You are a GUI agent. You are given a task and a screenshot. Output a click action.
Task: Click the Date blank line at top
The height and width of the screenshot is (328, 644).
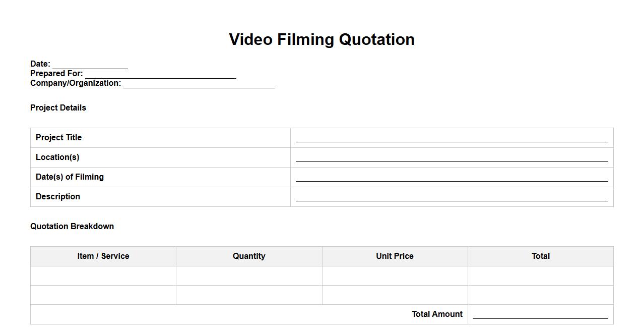pyautogui.click(x=90, y=65)
